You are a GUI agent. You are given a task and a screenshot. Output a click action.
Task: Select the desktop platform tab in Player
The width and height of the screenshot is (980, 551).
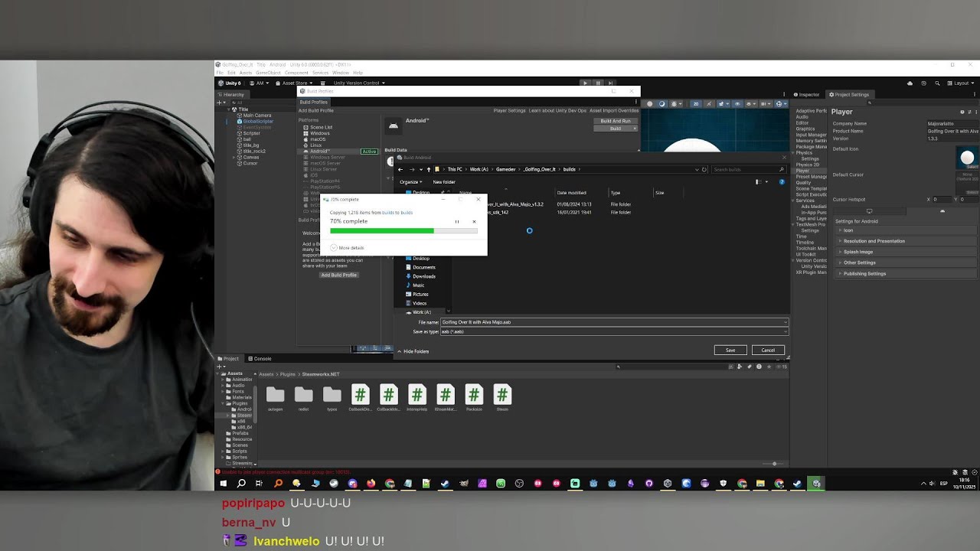869,211
